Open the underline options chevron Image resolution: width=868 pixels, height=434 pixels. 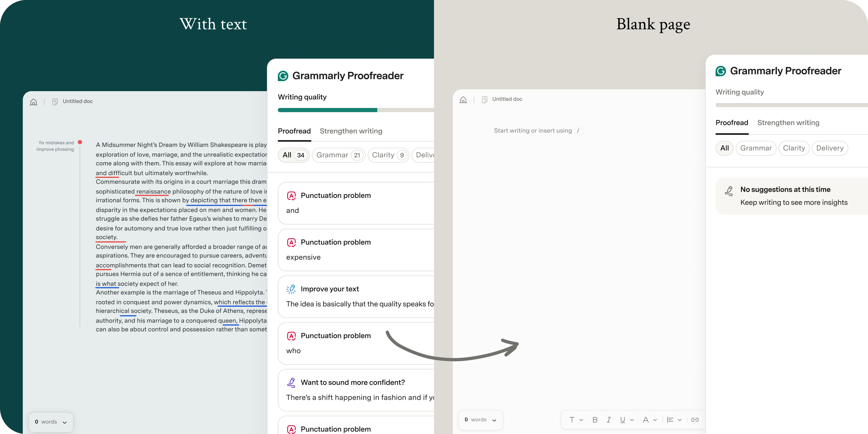[x=632, y=420]
